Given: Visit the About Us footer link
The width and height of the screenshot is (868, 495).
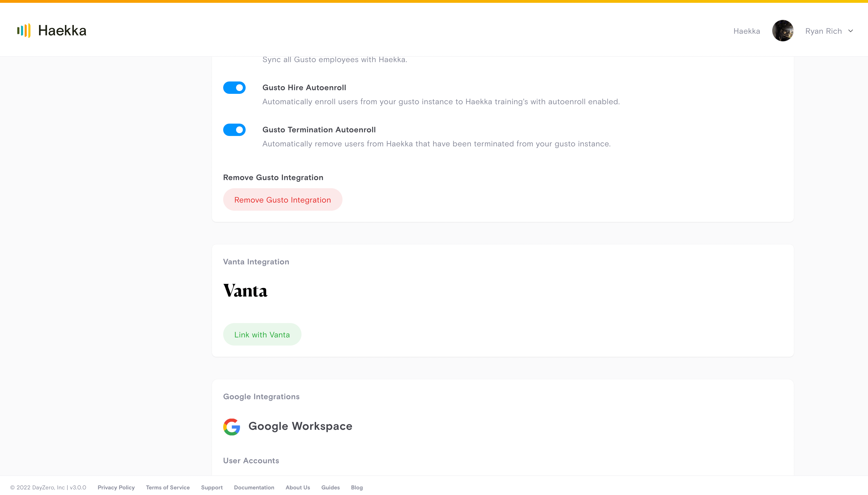Looking at the screenshot, I should (298, 487).
